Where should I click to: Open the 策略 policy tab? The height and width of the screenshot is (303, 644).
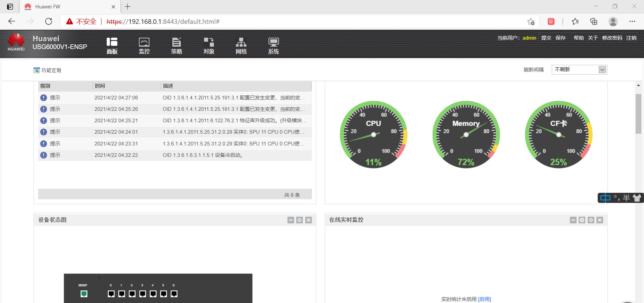[x=176, y=46]
